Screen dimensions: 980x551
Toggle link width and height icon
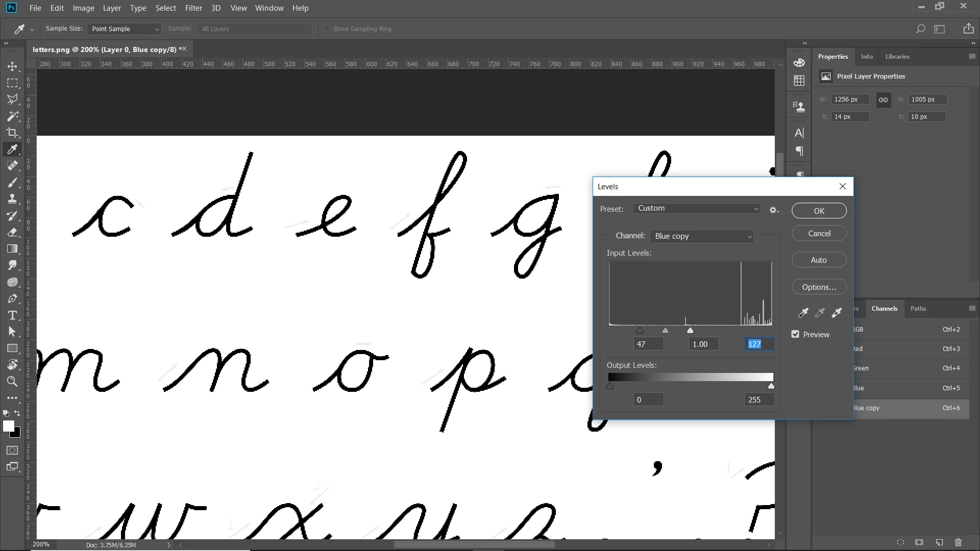[x=883, y=99]
